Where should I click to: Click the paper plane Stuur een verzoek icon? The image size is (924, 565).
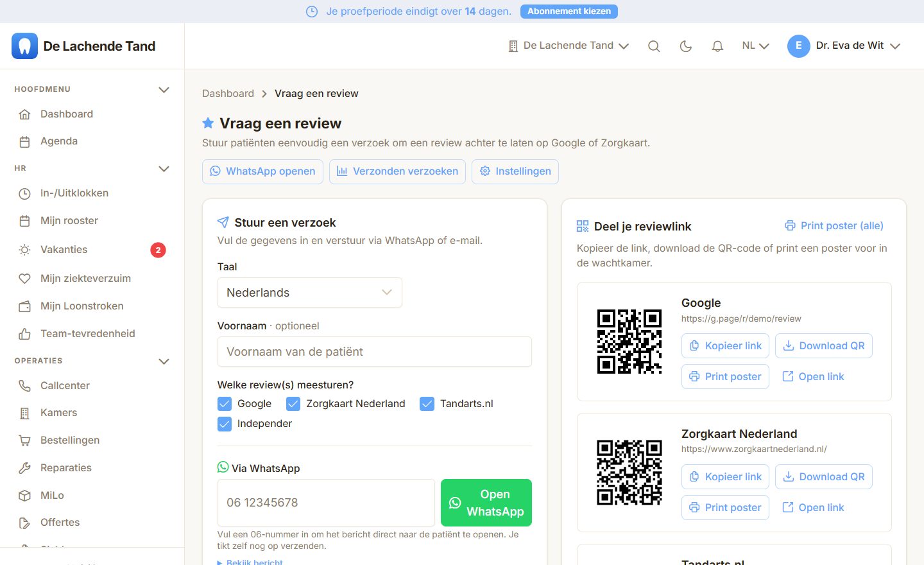pos(223,222)
